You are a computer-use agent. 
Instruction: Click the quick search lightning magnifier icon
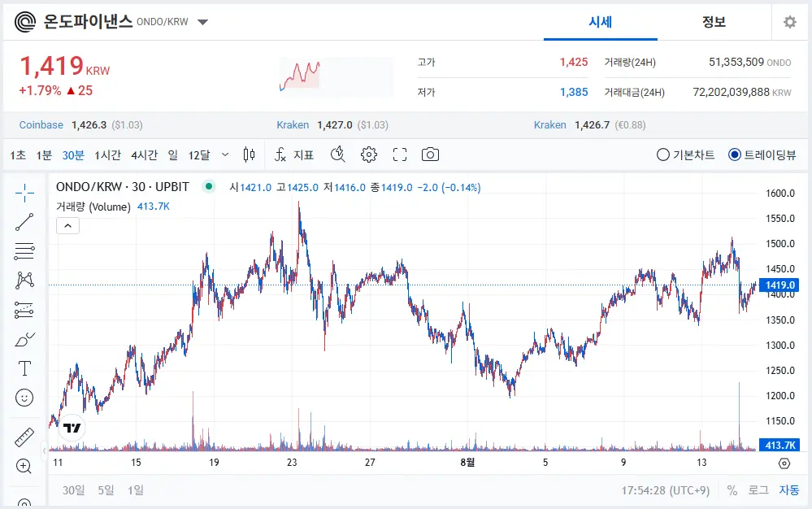337,154
